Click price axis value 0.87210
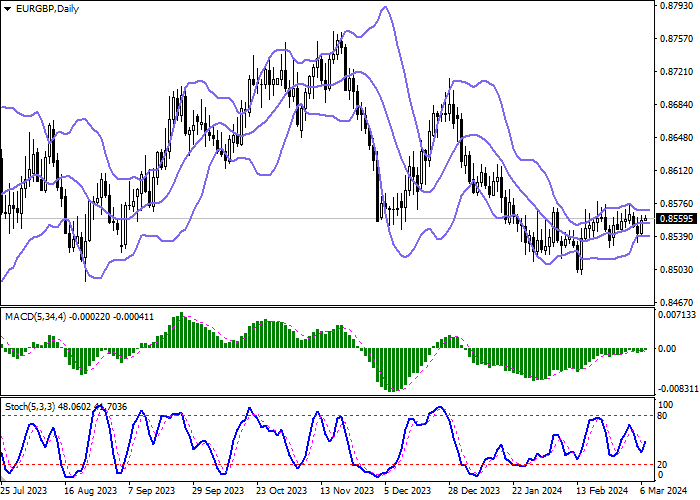 676,72
